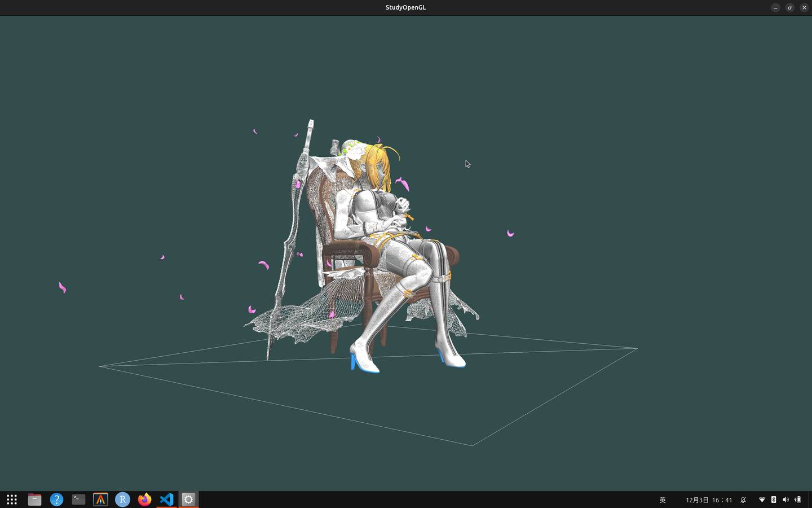
Task: Open the calendar from the date and time
Action: pyautogui.click(x=709, y=500)
